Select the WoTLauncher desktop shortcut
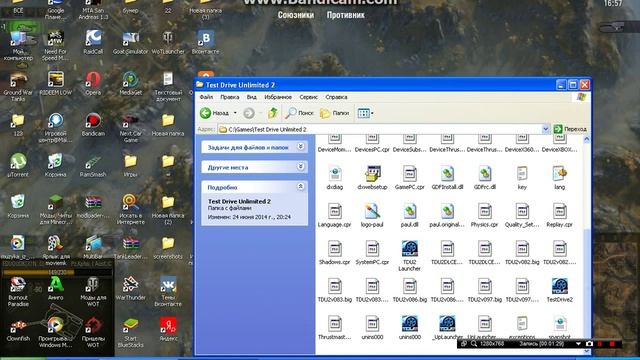 coord(168,42)
